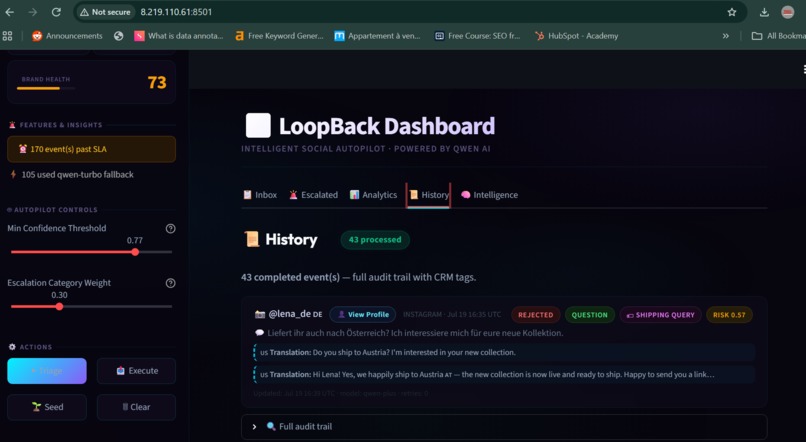Open the Announcements bookmark

[x=67, y=36]
